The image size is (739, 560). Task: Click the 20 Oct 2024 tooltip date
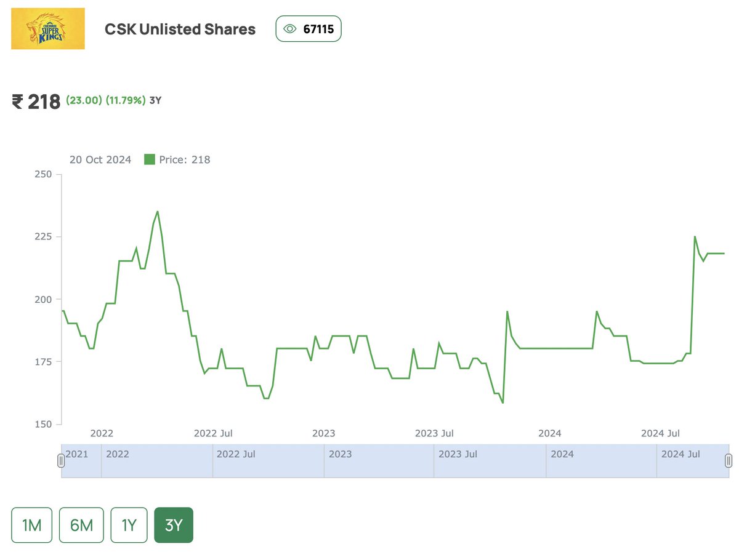(100, 159)
